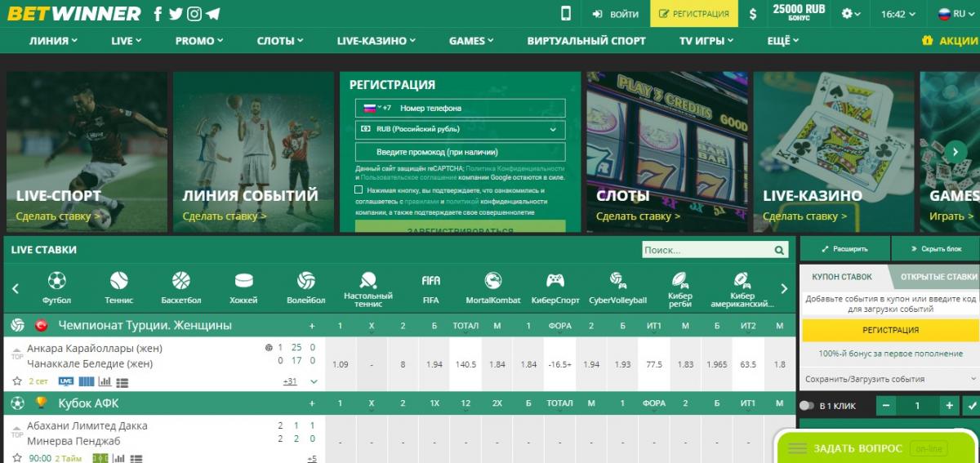Click РЕГИСТРАЦИЯ button in bet slip

pos(890,331)
